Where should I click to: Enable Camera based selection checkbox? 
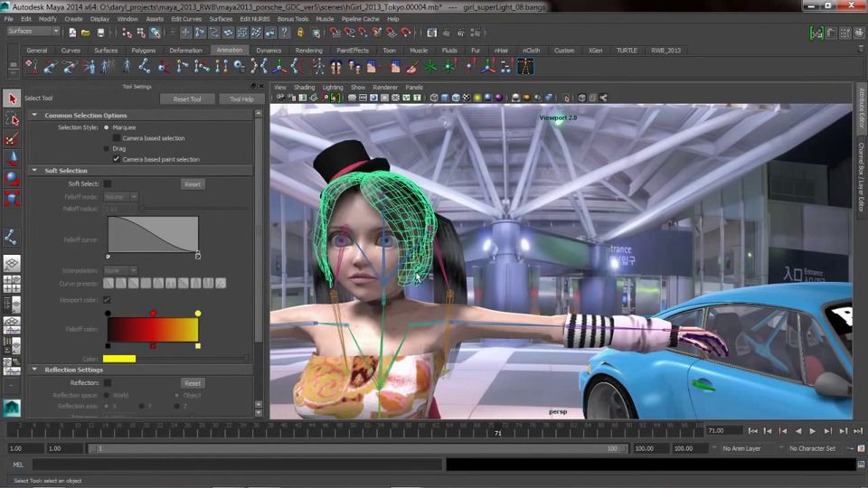pyautogui.click(x=117, y=137)
